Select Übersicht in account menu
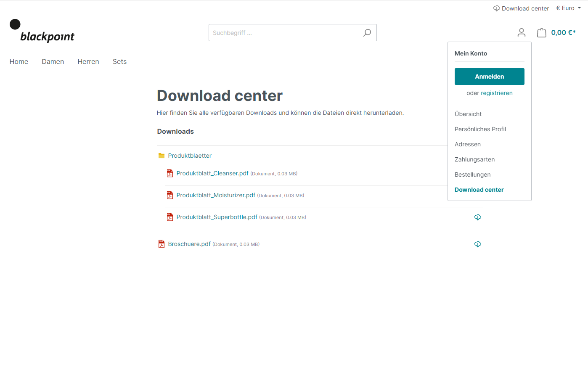Viewport: 588px width, 365px height. pos(468,114)
